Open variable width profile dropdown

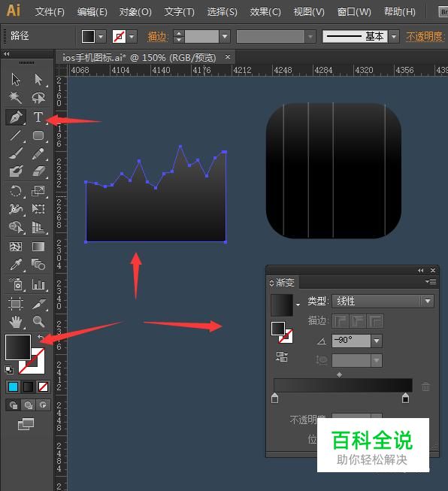tap(310, 37)
